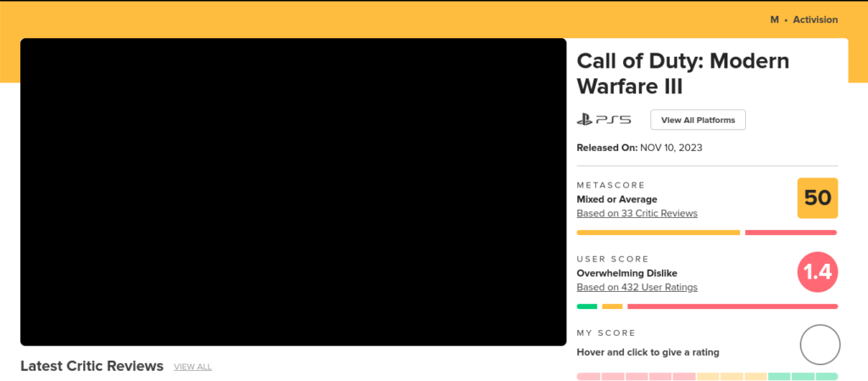Click the PS5 platform logo

604,120
